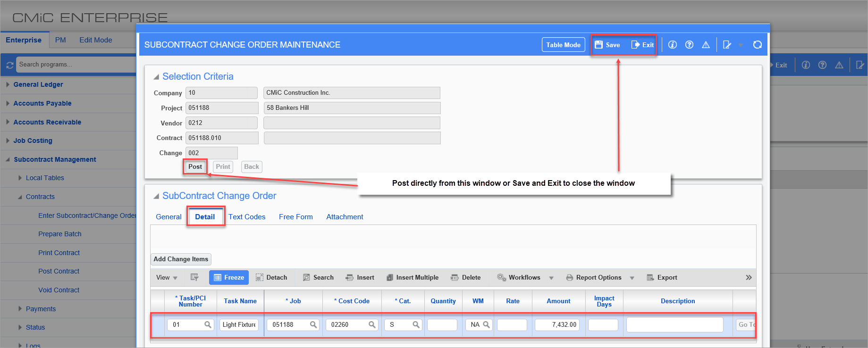
Task: Open the View dropdown in table toolbar
Action: pyautogui.click(x=167, y=278)
